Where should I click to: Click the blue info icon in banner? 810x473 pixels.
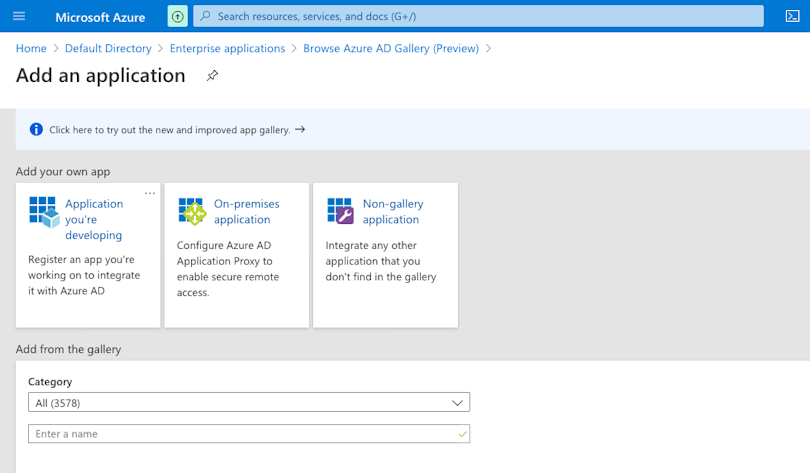36,130
